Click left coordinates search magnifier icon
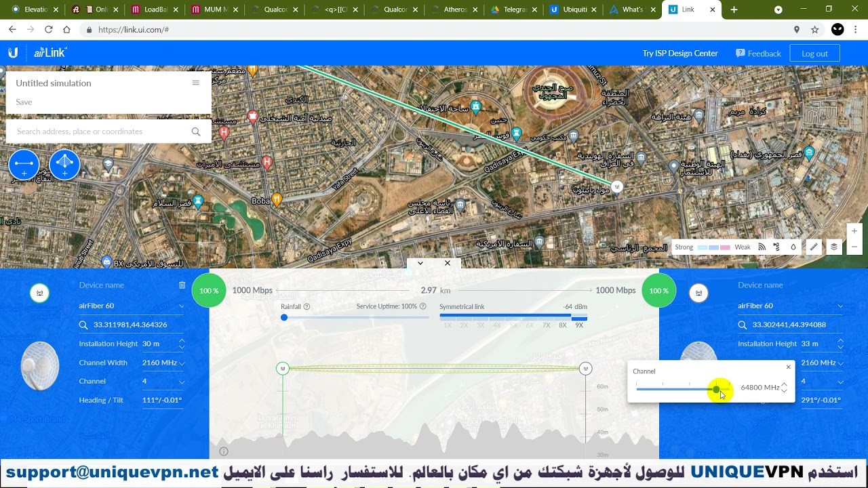 (x=83, y=325)
